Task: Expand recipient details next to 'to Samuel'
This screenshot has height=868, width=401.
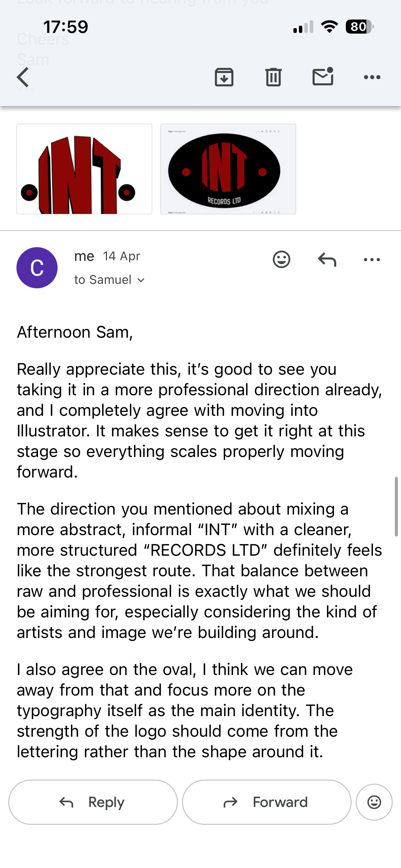Action: tap(141, 280)
